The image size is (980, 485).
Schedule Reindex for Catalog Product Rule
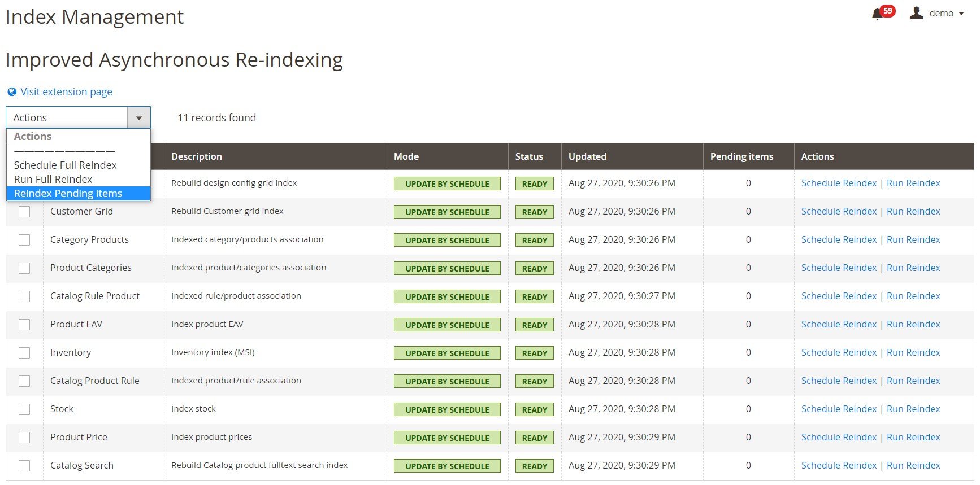point(839,381)
